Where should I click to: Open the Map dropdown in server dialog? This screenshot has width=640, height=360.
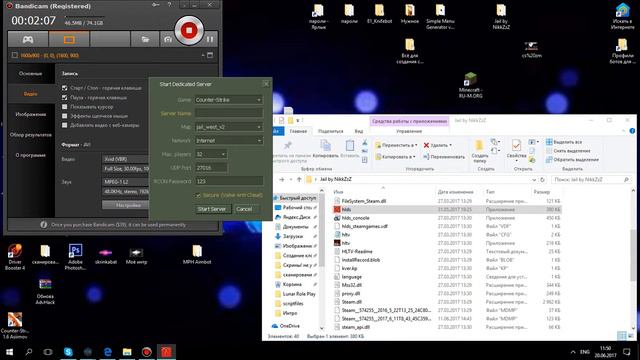[229, 127]
